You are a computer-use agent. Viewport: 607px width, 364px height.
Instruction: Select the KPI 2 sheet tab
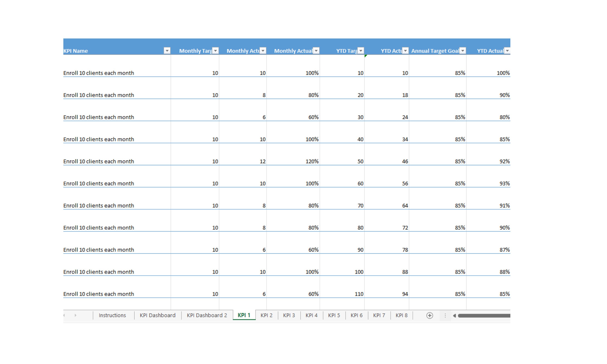[x=266, y=315]
